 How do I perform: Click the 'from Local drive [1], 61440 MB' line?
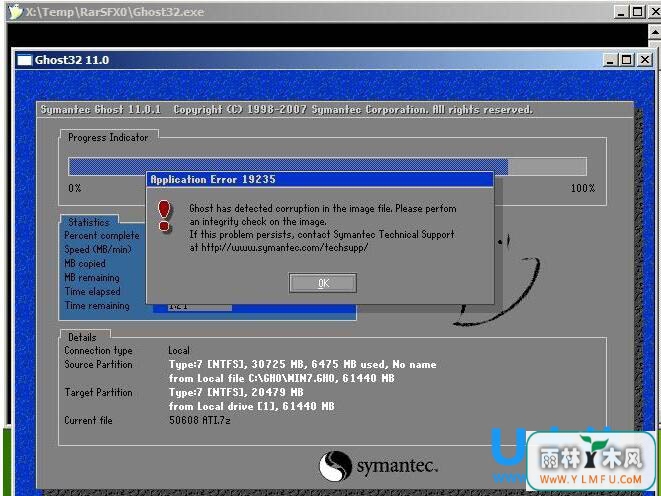pyautogui.click(x=252, y=406)
